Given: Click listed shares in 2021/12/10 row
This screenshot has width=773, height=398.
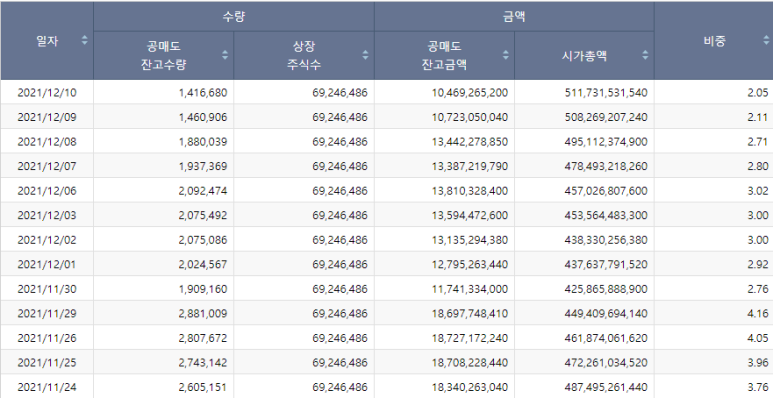Looking at the screenshot, I should (x=340, y=93).
